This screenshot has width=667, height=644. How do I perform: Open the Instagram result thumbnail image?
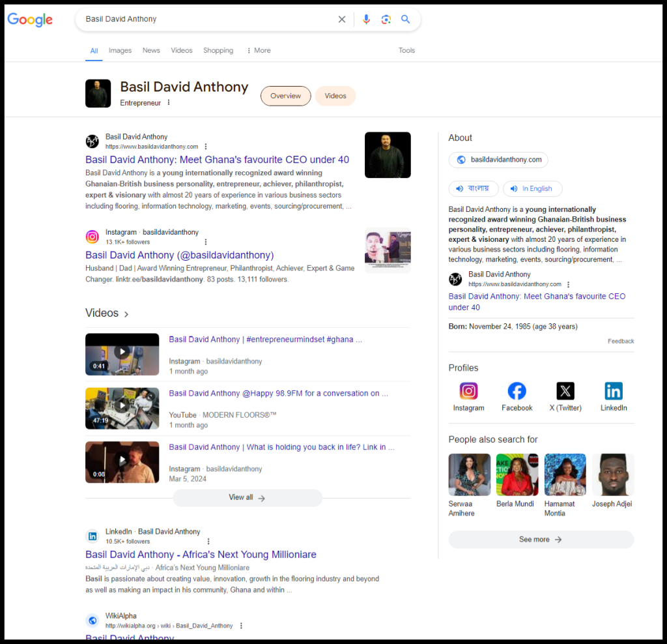388,250
